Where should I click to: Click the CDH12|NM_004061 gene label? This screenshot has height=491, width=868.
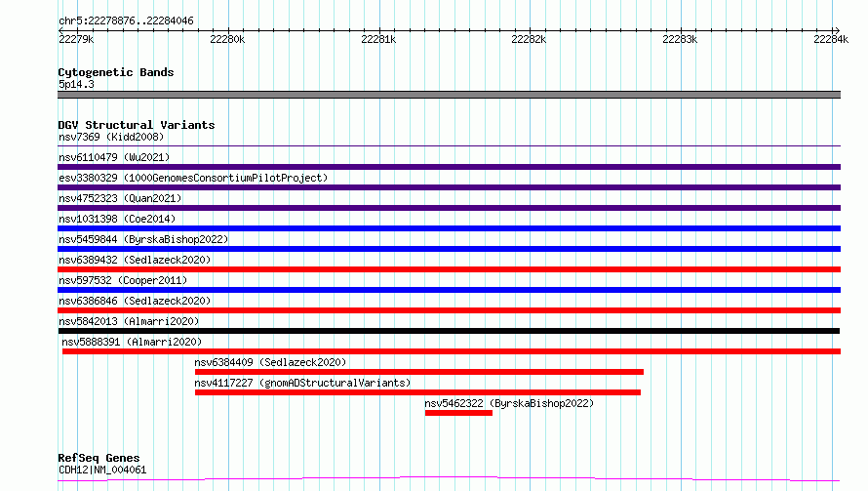tap(102, 470)
